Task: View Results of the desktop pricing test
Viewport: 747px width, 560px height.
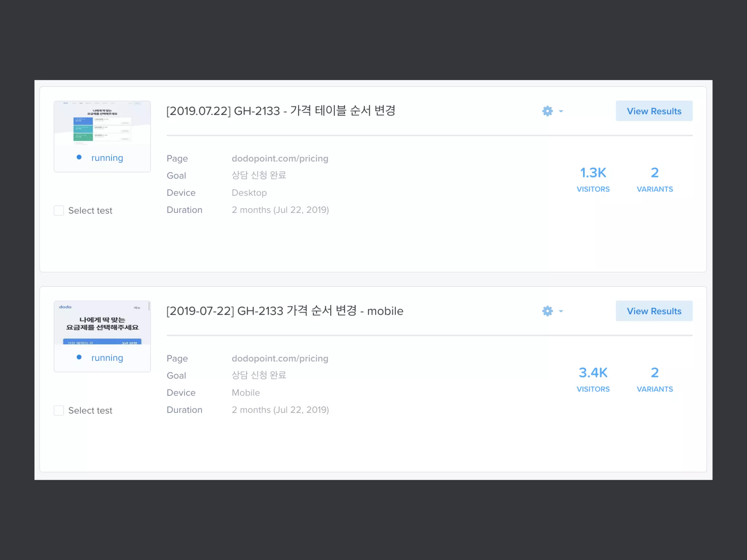Action: [654, 111]
